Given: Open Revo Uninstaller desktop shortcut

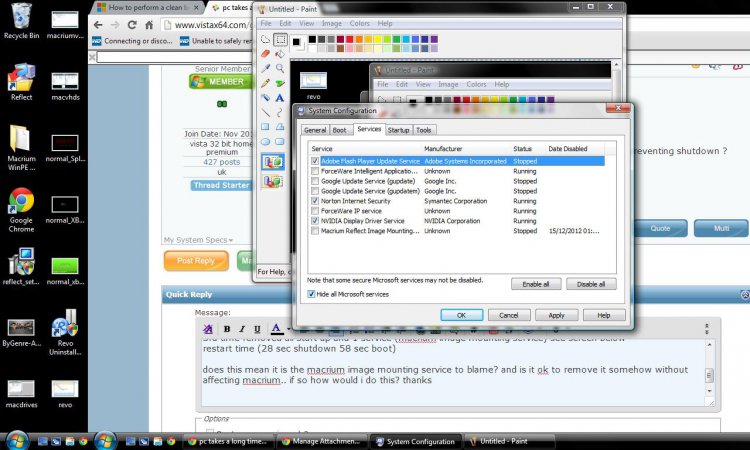Looking at the screenshot, I should (65, 332).
